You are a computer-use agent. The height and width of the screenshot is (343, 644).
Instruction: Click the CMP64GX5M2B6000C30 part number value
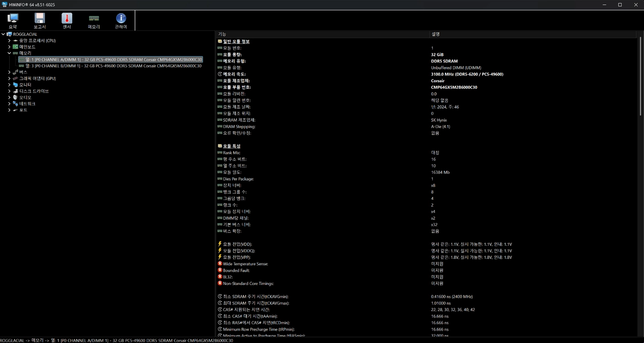(x=454, y=87)
